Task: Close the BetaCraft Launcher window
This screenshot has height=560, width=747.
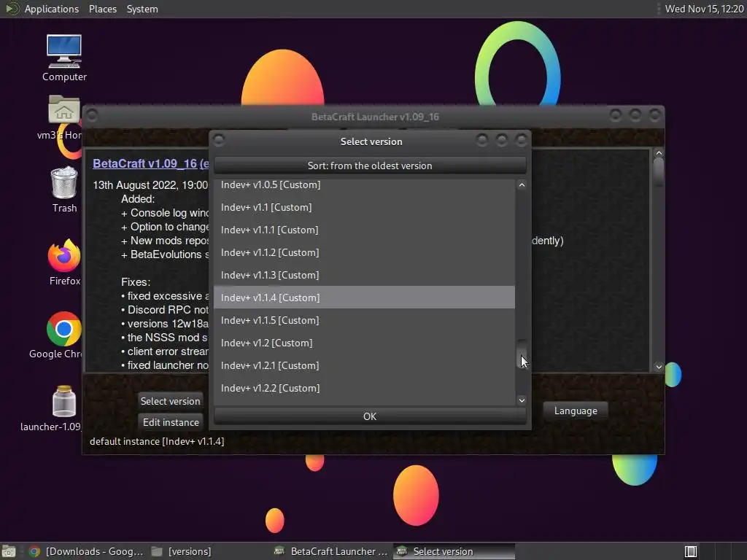Action: (x=655, y=114)
